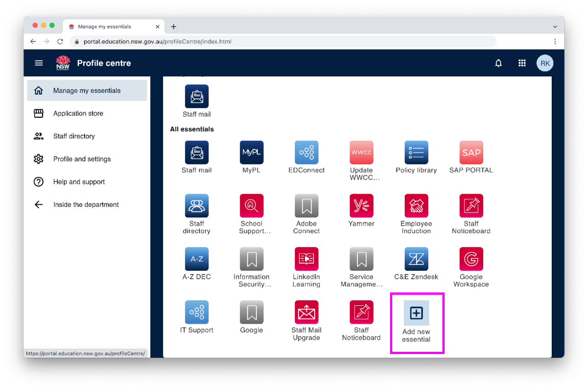Image resolution: width=588 pixels, height=389 pixels.
Task: Open Service Management bookmark icon
Action: [362, 259]
